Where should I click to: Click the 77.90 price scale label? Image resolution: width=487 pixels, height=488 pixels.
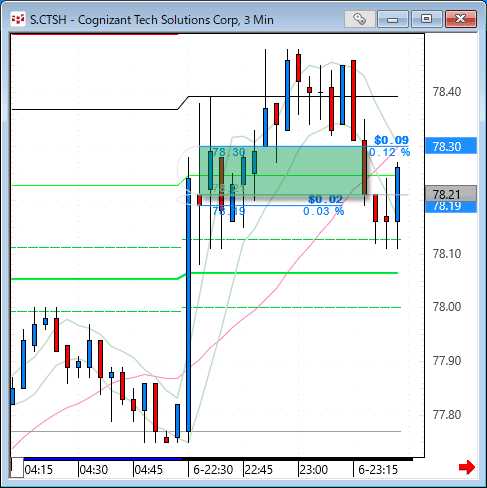(x=447, y=361)
